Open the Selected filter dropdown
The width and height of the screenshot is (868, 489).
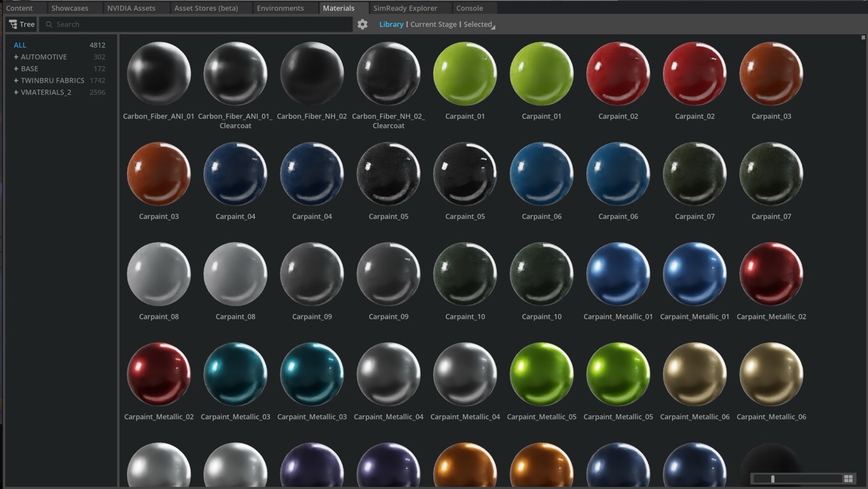tap(479, 24)
